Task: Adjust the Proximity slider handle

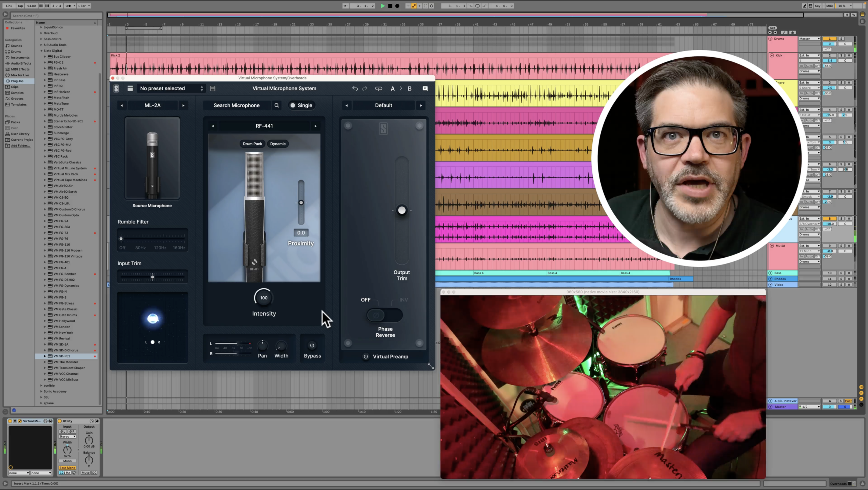Action: point(301,202)
